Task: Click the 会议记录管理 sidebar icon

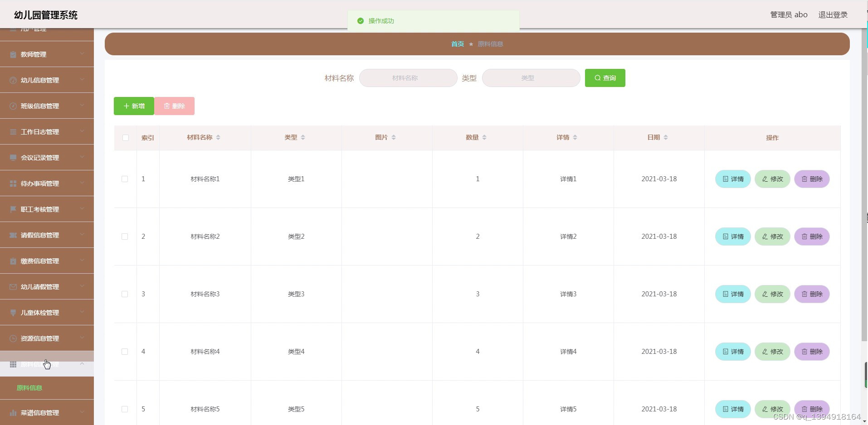Action: 13,158
